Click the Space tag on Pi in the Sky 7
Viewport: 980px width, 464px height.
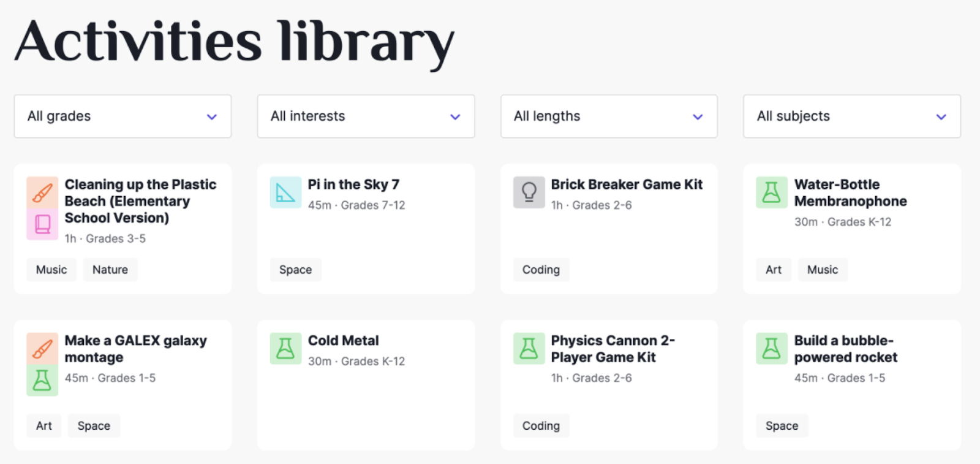click(x=295, y=270)
